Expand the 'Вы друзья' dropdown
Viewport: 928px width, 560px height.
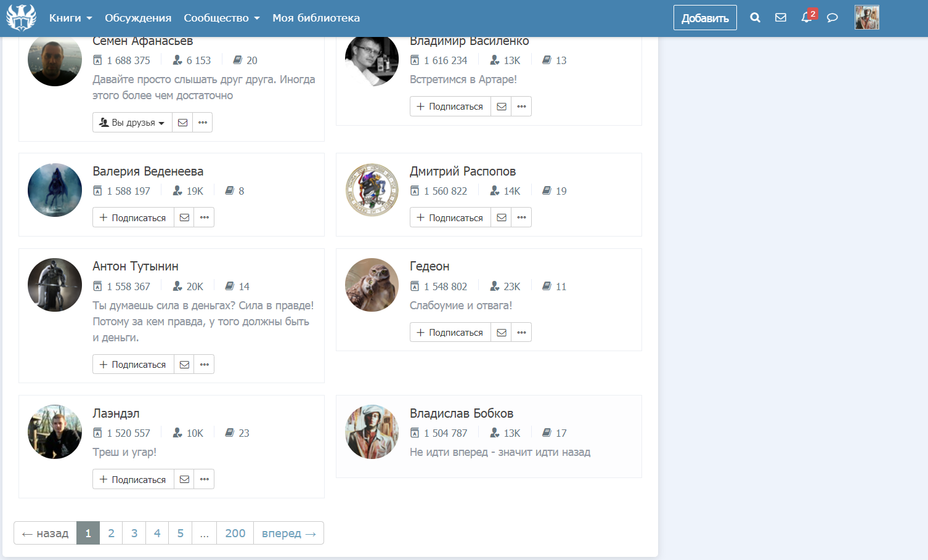[x=132, y=123]
